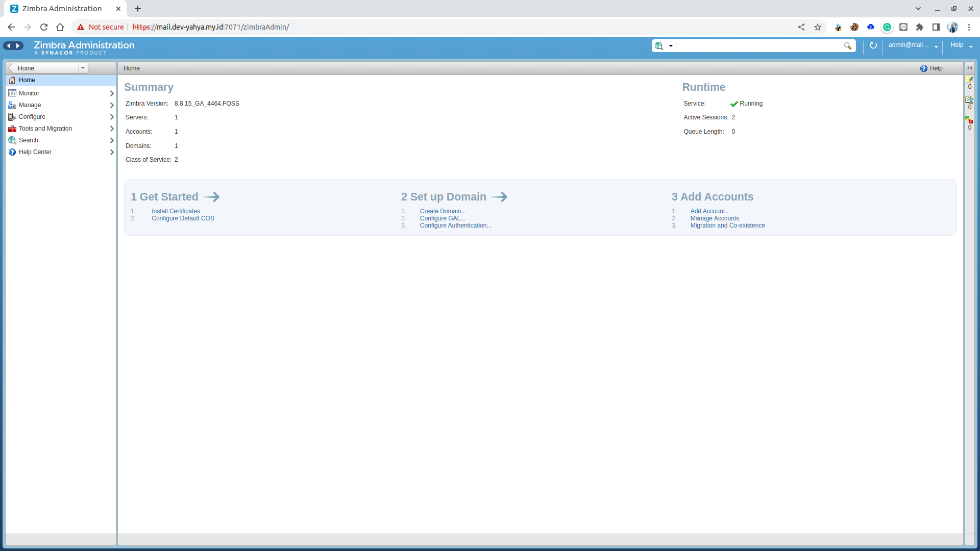
Task: Click the task clipboard hourglass status icon
Action: point(970,99)
